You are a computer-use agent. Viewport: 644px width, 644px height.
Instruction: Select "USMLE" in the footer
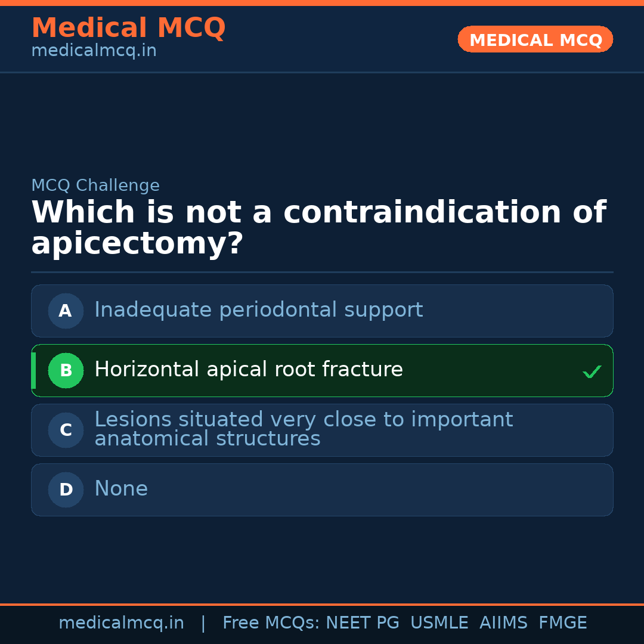[x=439, y=623]
